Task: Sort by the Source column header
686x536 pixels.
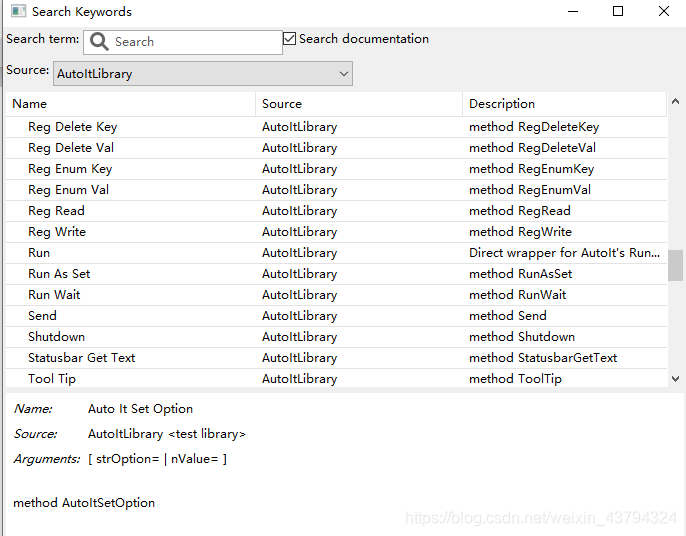Action: point(359,104)
